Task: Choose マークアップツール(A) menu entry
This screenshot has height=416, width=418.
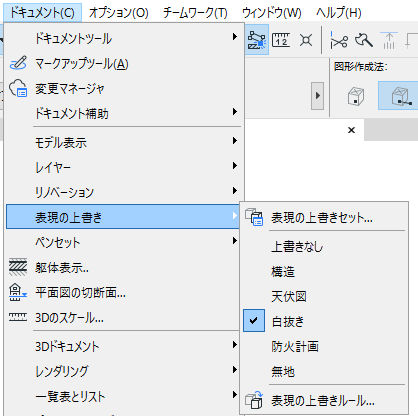Action: (123, 63)
